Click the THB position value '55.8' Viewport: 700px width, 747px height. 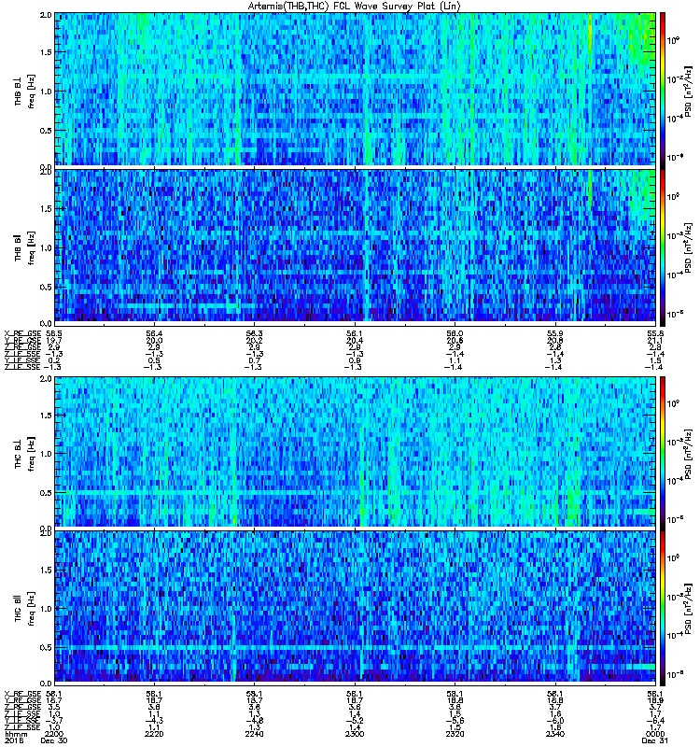click(x=655, y=334)
